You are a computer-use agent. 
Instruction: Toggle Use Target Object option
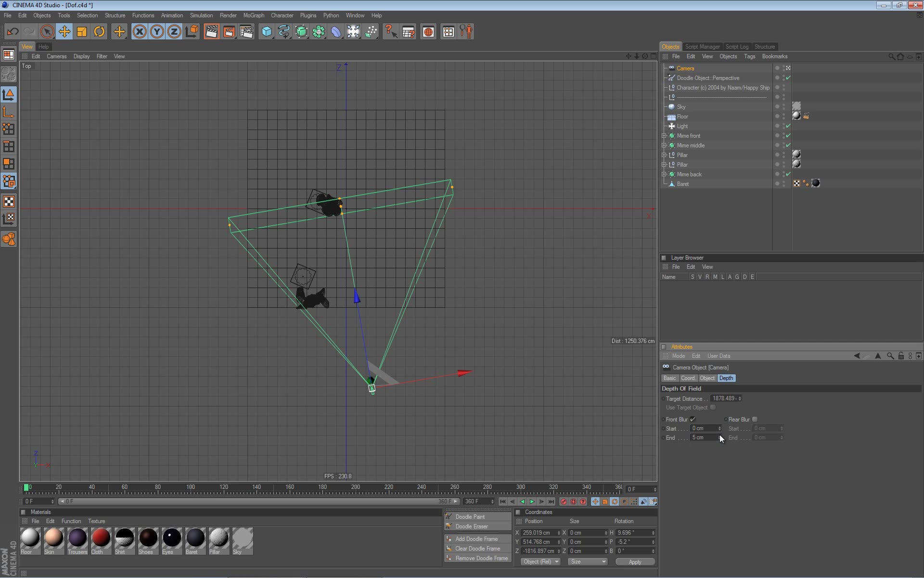click(713, 407)
